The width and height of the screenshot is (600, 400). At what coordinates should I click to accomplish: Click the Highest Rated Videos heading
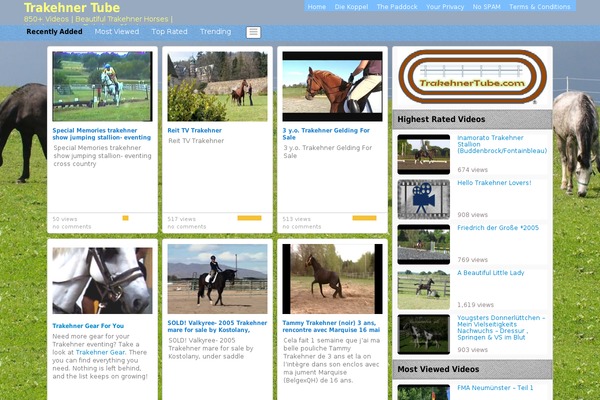[x=441, y=119]
